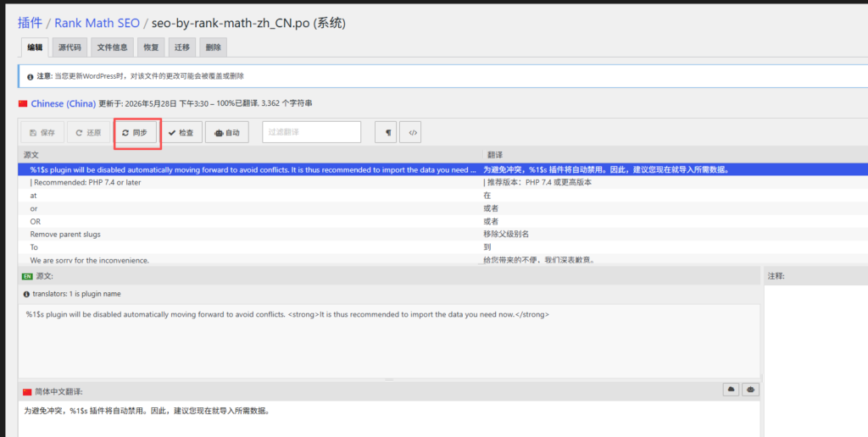Switch to the 编辑 tab
The image size is (868, 437).
(35, 47)
